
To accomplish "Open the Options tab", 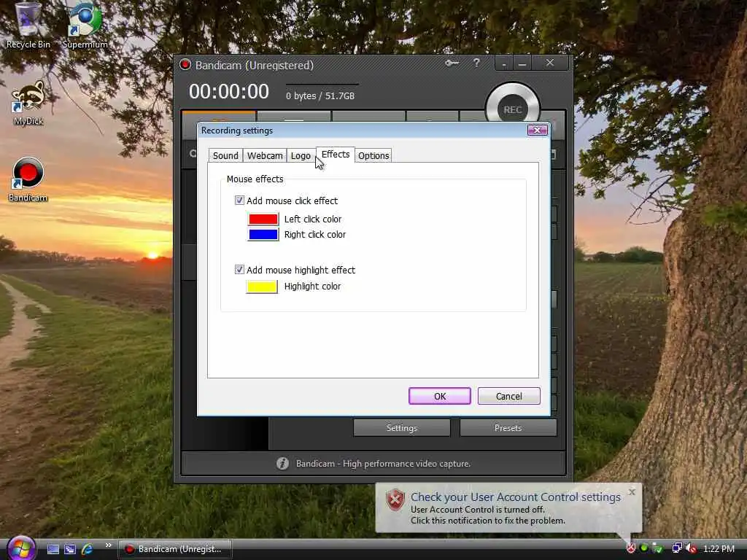I will [373, 156].
